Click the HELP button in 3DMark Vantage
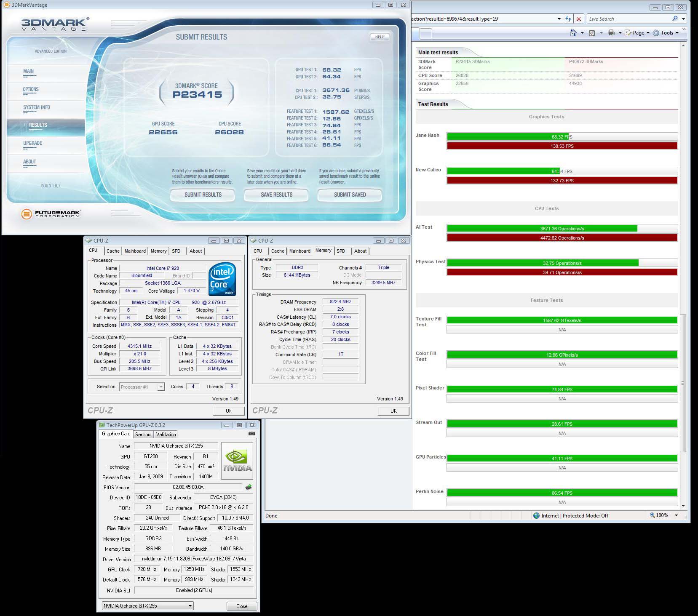The width and height of the screenshot is (698, 616). [380, 37]
